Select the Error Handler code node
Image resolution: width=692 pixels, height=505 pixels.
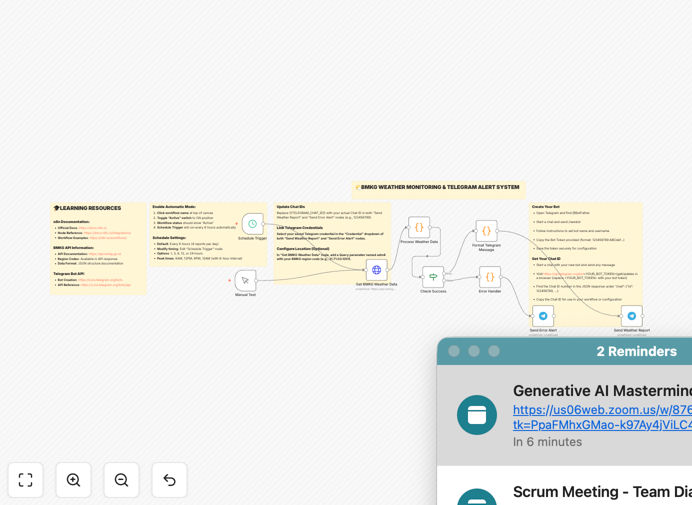490,277
